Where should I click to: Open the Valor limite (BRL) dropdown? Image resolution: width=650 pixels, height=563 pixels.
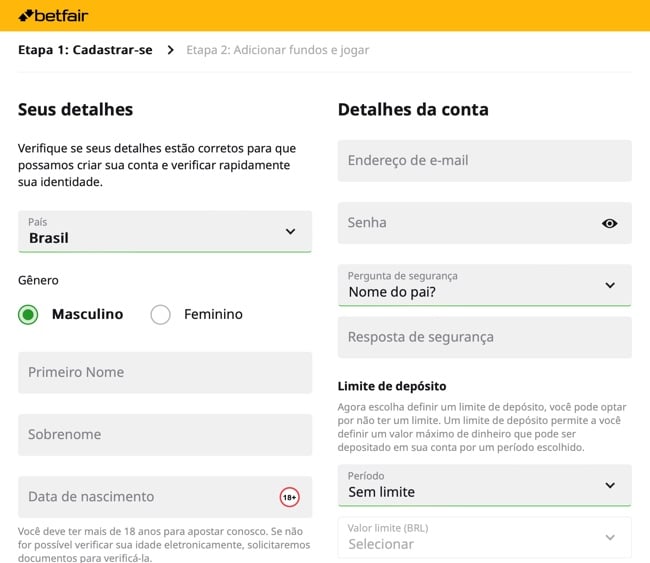(485, 538)
